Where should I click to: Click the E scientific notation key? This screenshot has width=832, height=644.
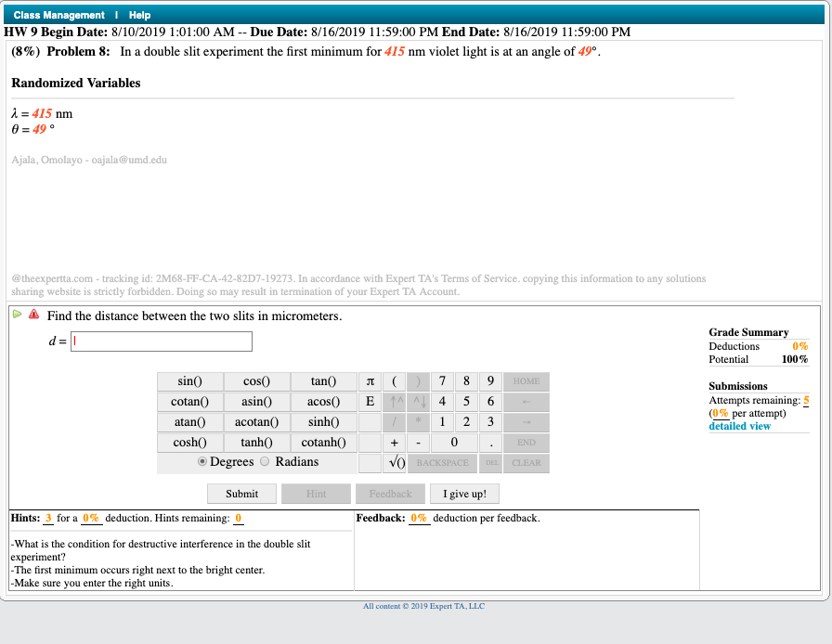(370, 402)
